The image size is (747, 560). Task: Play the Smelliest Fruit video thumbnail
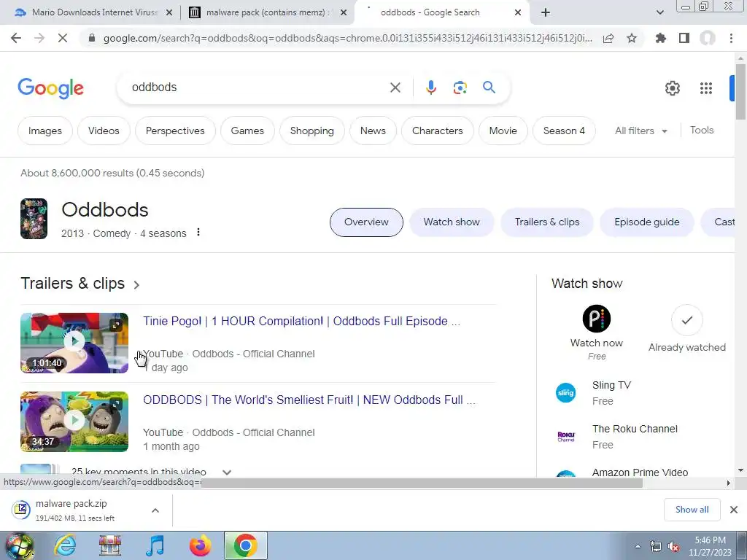pyautogui.click(x=74, y=421)
